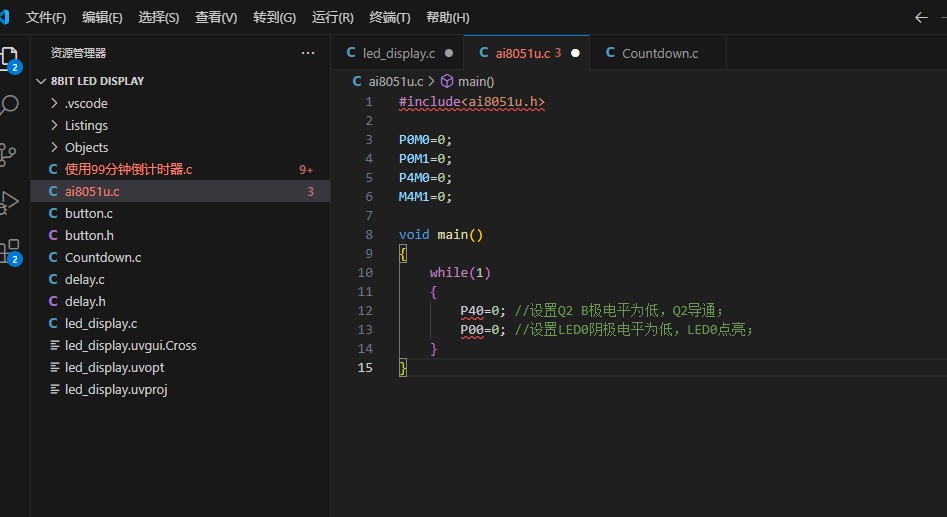Open the Explorer view in activity bar
Viewport: 947px width, 517px height.
10,59
